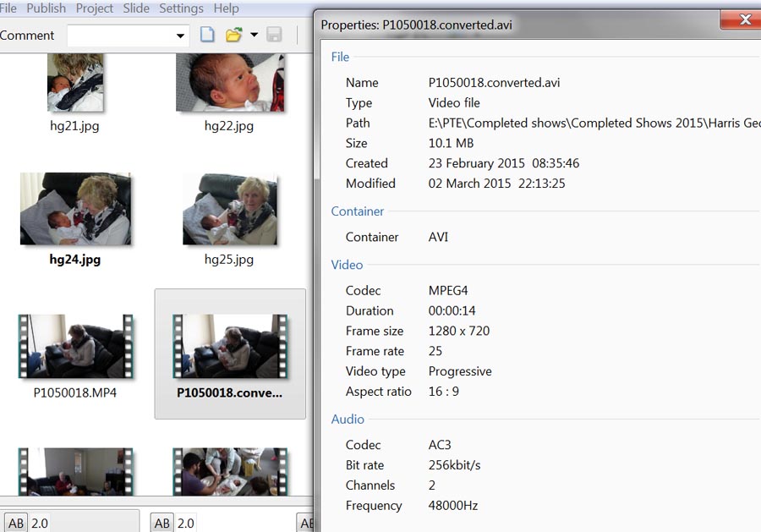Select the P1050018.MP4 video clip
This screenshot has height=532, width=761.
(x=76, y=346)
